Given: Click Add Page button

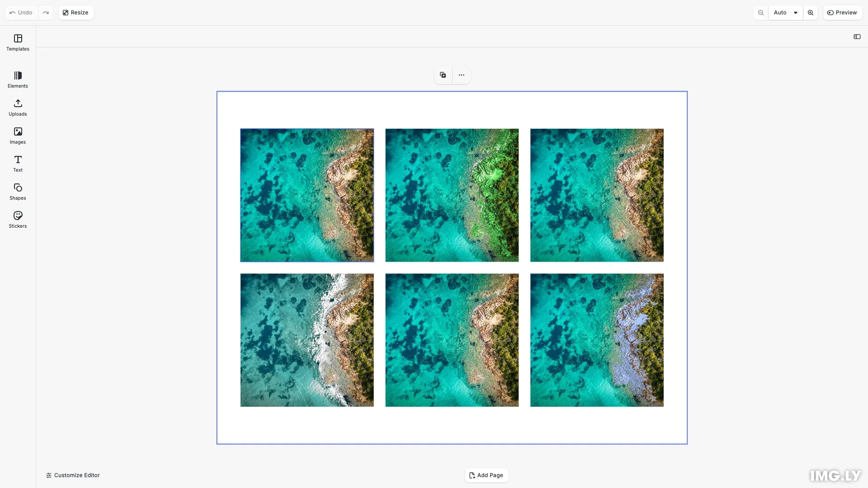Looking at the screenshot, I should [486, 475].
